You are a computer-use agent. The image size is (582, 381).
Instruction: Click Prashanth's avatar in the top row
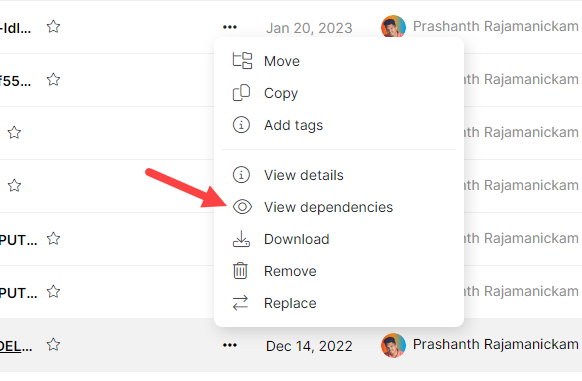pyautogui.click(x=393, y=27)
